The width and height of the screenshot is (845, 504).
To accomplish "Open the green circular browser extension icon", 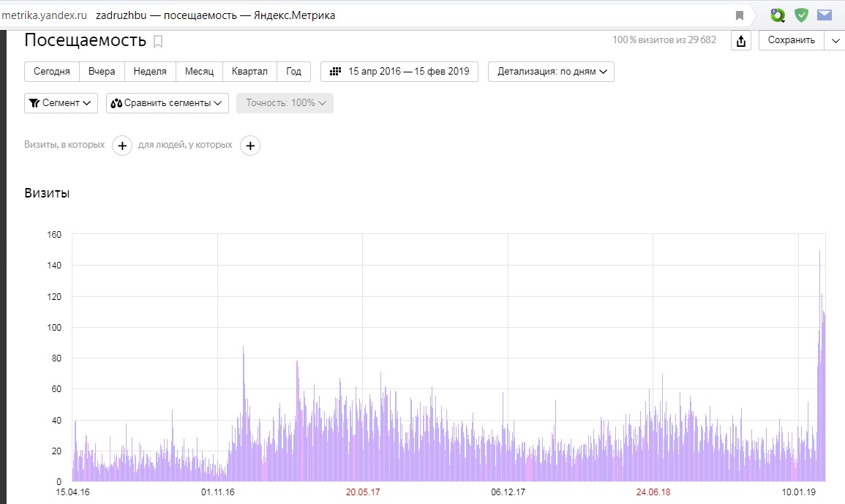I will 778,15.
